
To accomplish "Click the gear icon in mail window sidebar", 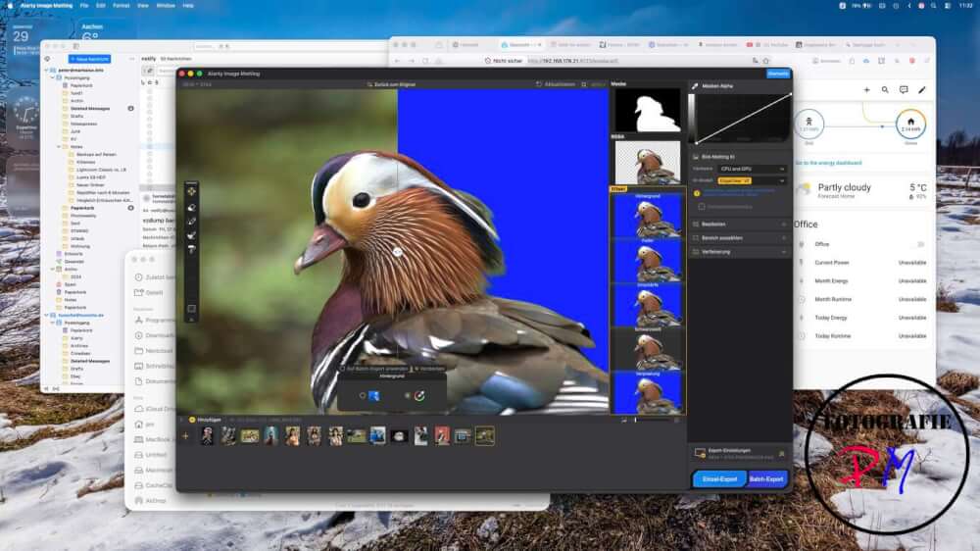I will pyautogui.click(x=47, y=59).
